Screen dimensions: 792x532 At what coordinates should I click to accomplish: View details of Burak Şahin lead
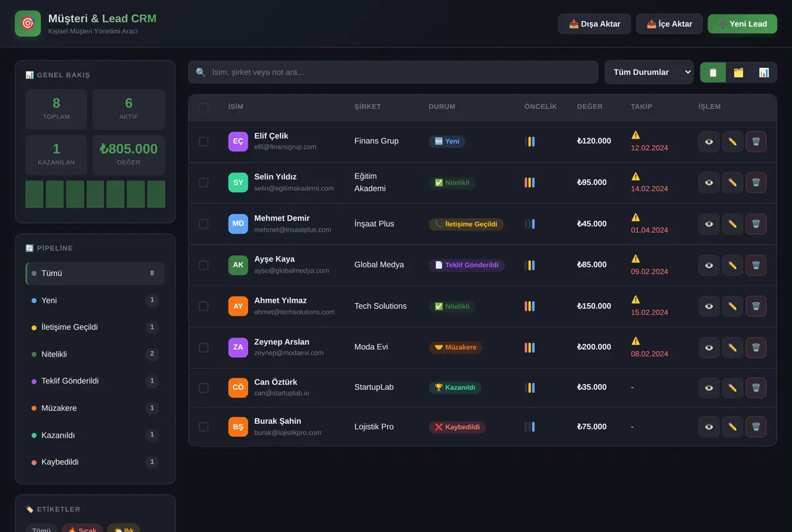point(709,427)
